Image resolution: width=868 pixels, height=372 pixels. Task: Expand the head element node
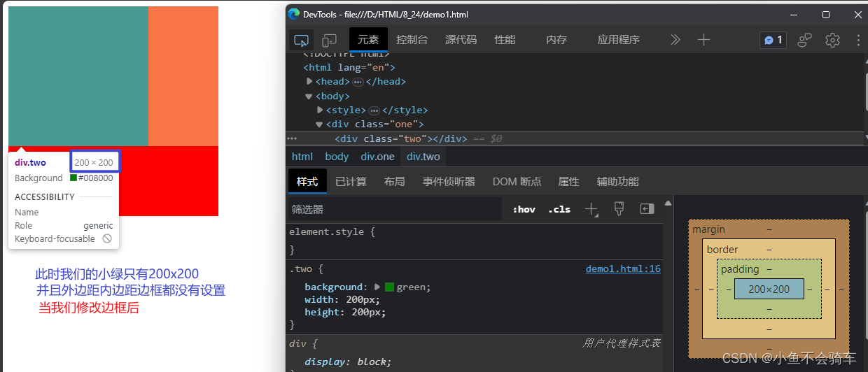coord(309,81)
